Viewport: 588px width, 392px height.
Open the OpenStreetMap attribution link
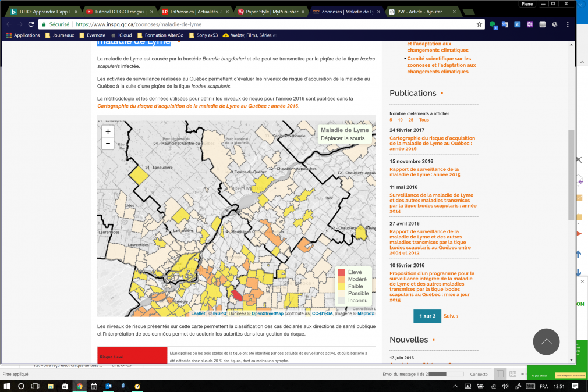point(267,313)
